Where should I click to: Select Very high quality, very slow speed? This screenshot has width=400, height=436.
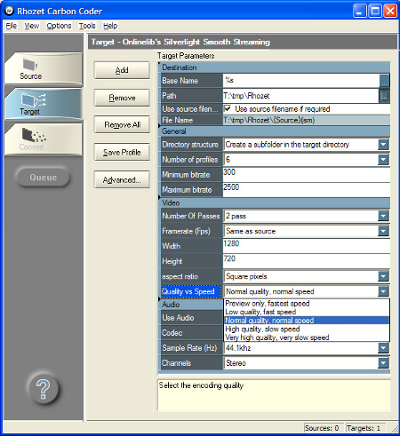click(x=306, y=337)
